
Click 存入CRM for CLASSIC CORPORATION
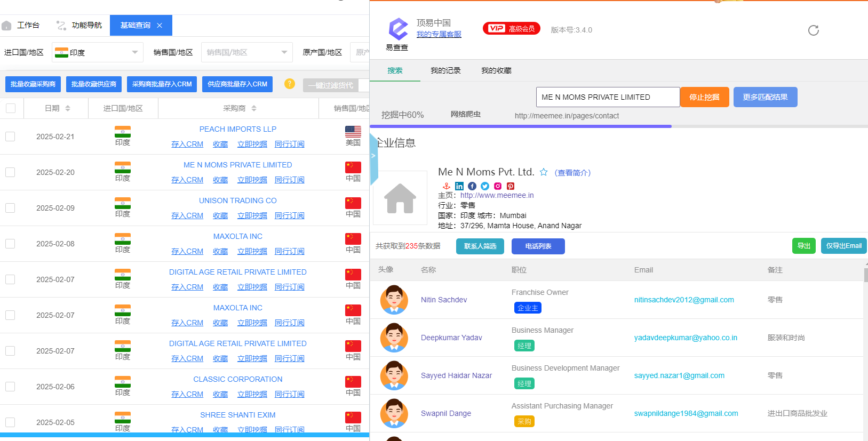[x=187, y=394]
